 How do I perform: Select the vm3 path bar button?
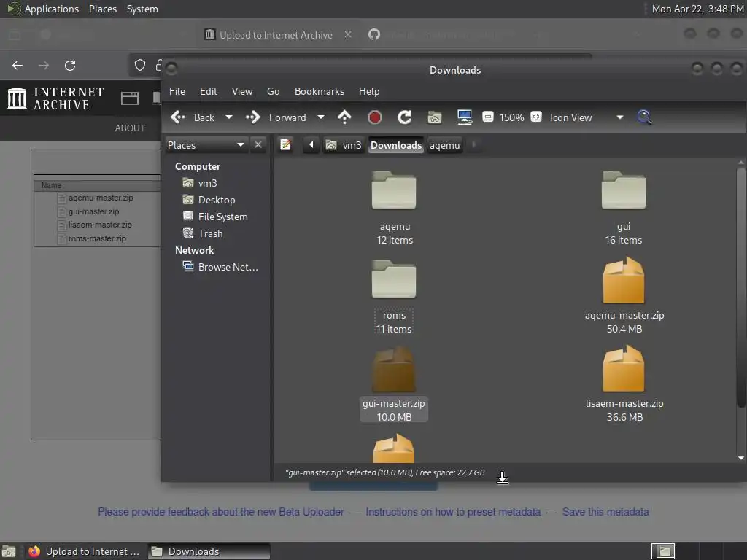[344, 145]
